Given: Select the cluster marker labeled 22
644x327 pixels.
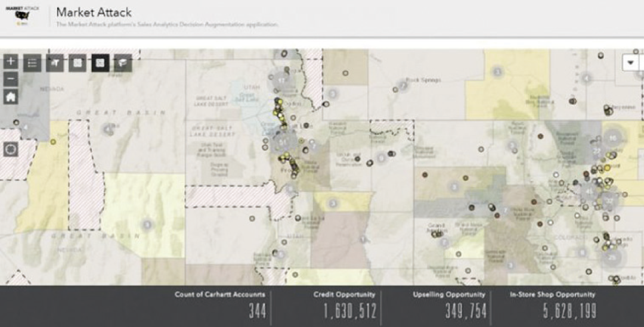Looking at the screenshot, I should click(x=597, y=151).
